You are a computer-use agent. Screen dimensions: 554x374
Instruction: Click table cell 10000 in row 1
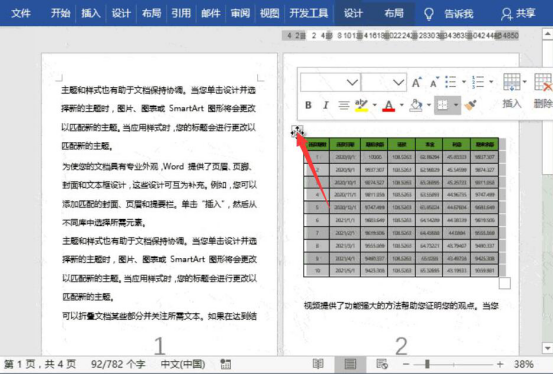374,157
